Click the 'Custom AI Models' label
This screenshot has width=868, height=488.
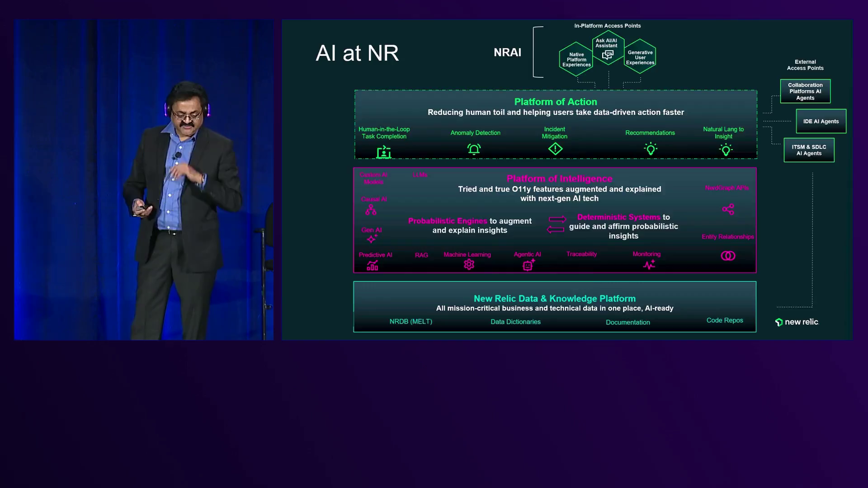pyautogui.click(x=373, y=178)
